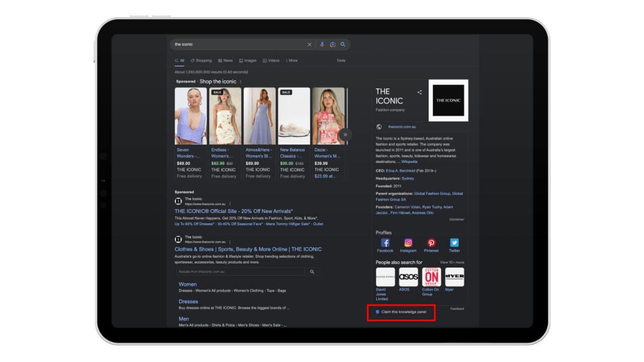Click The Iconic favicon in the sponsored ad
Screen dimensions: 644x362
pos(178,201)
